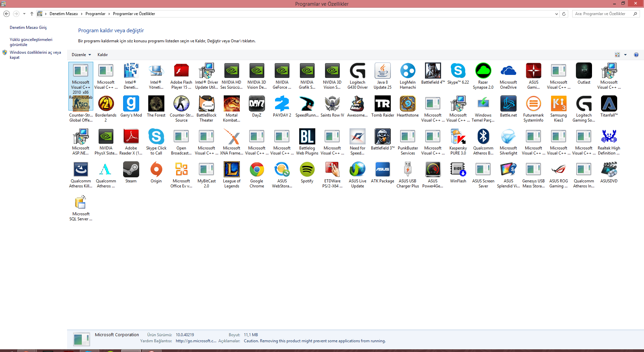Open the help question mark icon
Image resolution: width=644 pixels, height=352 pixels.
636,55
